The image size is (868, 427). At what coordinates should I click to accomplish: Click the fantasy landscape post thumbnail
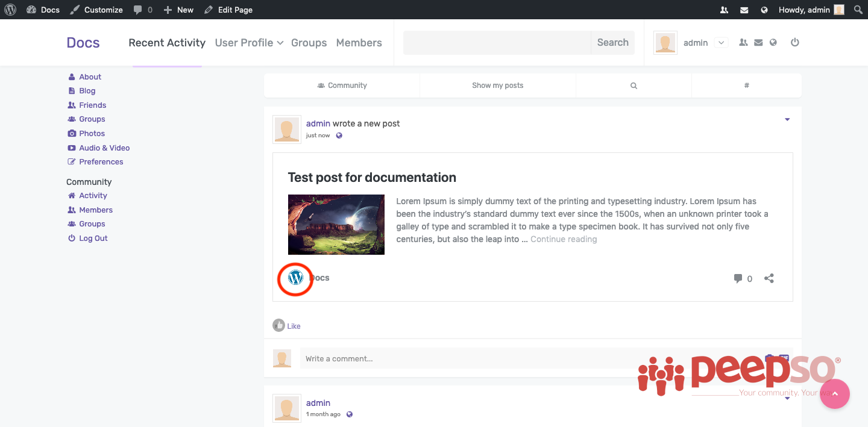pyautogui.click(x=336, y=224)
